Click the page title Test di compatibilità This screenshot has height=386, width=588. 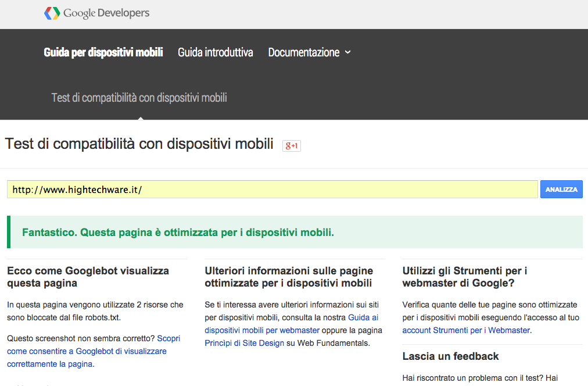(139, 144)
